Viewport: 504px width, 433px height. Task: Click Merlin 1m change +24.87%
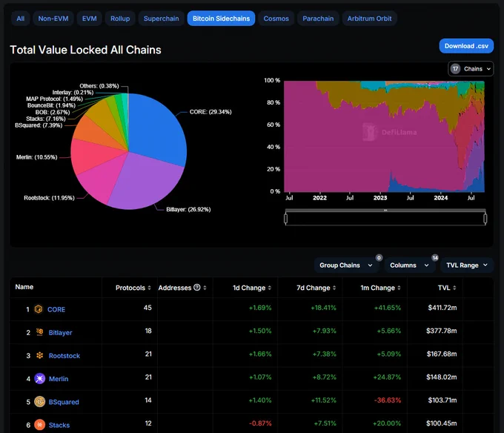tap(387, 377)
